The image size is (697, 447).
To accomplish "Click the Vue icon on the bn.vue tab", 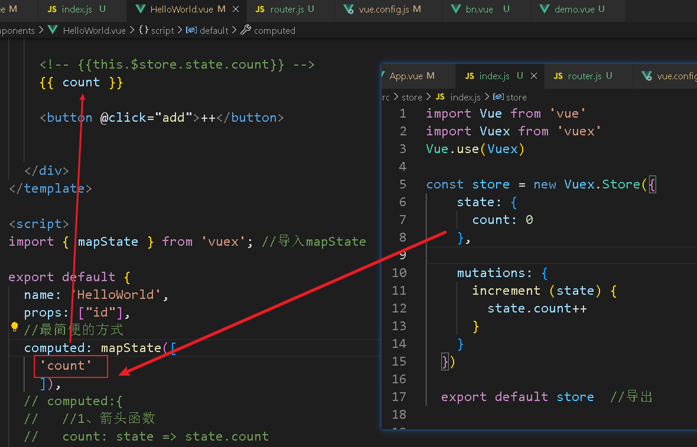I will 456,9.
